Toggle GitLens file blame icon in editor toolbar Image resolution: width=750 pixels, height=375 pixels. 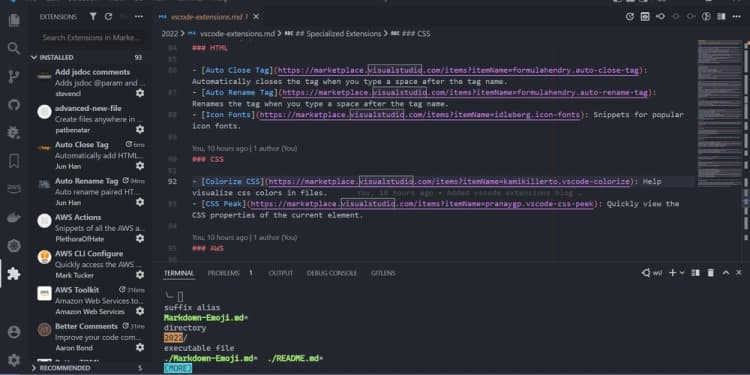(x=706, y=17)
